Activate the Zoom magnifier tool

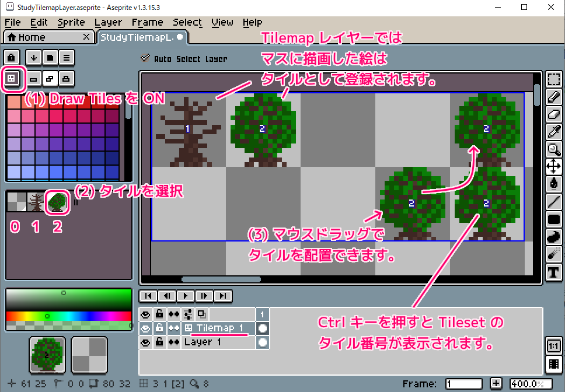click(x=554, y=148)
